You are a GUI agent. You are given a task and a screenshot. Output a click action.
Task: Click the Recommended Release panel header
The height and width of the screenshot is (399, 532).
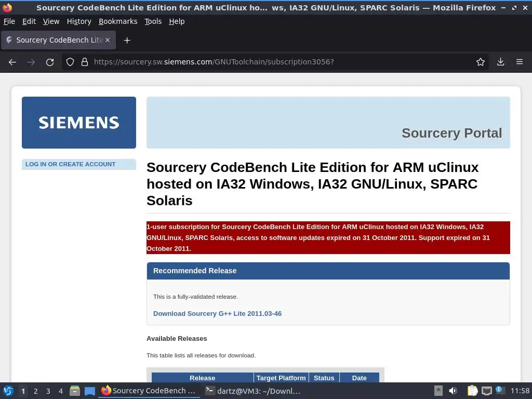coord(328,271)
